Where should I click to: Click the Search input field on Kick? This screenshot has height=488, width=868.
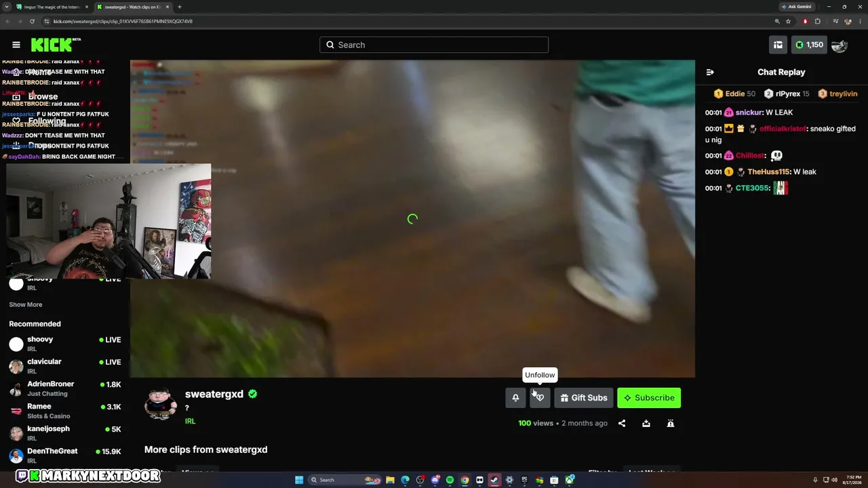pyautogui.click(x=434, y=45)
